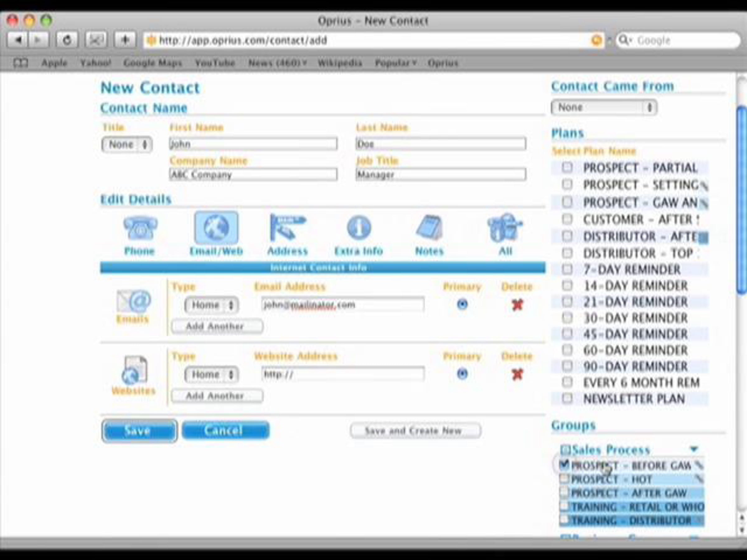Check the 60-DAY REMINDER plan
Screen dimensions: 747x560
[x=567, y=349]
